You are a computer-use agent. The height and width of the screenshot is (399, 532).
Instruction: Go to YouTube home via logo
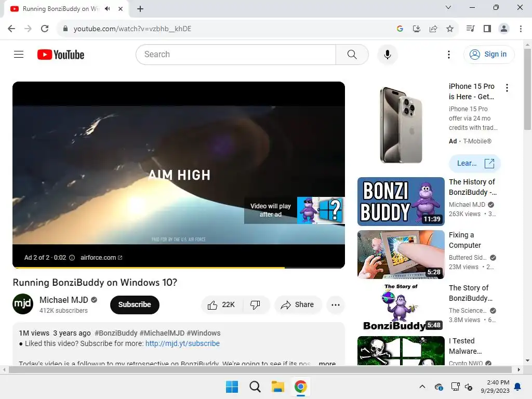(61, 54)
